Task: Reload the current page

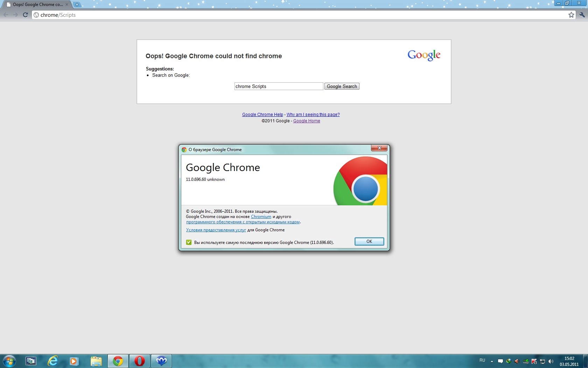Action: point(25,15)
